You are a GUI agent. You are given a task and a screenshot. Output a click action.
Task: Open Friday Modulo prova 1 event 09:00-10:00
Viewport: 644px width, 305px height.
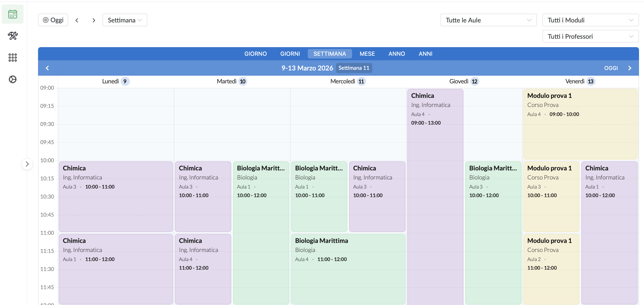pyautogui.click(x=580, y=124)
